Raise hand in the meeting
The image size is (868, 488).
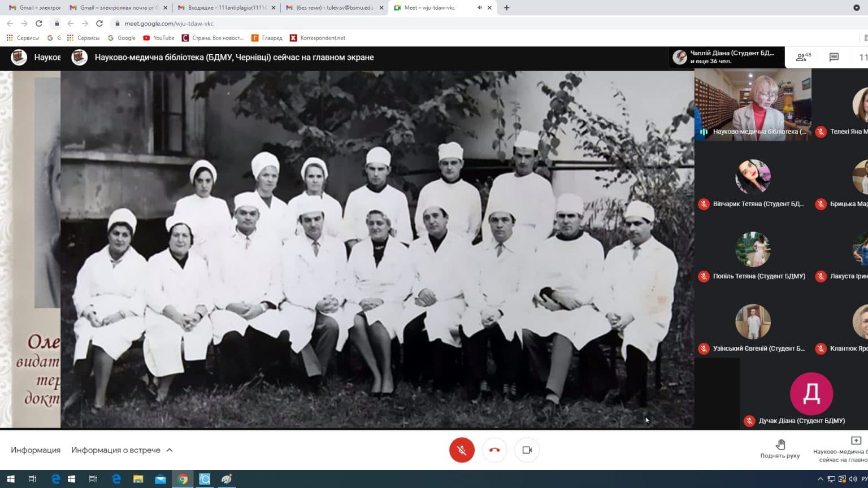[x=780, y=449]
